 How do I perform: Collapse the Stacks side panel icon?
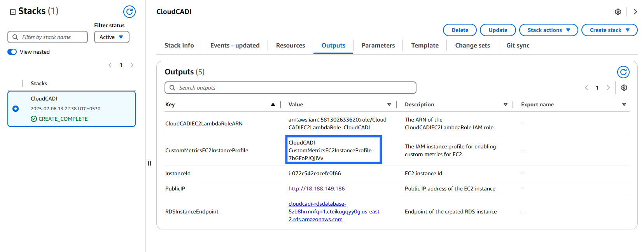(13, 12)
